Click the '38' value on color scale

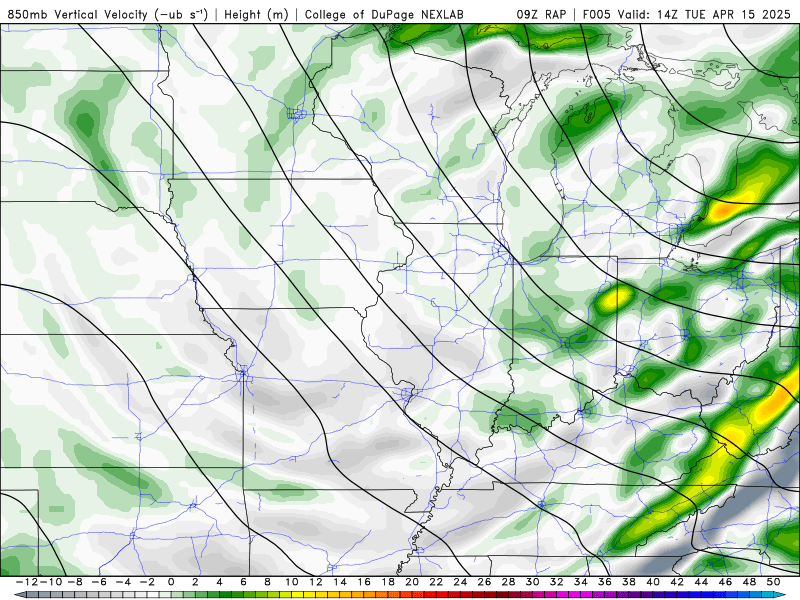click(x=629, y=582)
